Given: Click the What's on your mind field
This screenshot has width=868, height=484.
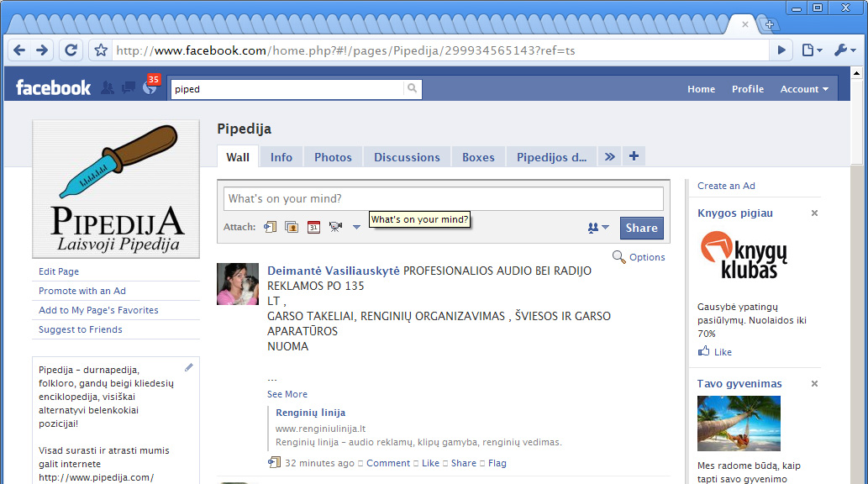Looking at the screenshot, I should (443, 199).
